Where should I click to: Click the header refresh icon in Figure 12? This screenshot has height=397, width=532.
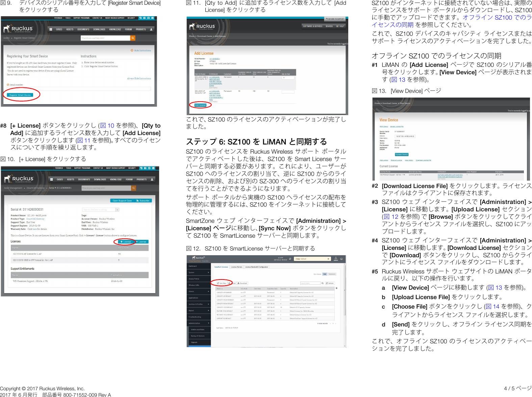pos(290,259)
